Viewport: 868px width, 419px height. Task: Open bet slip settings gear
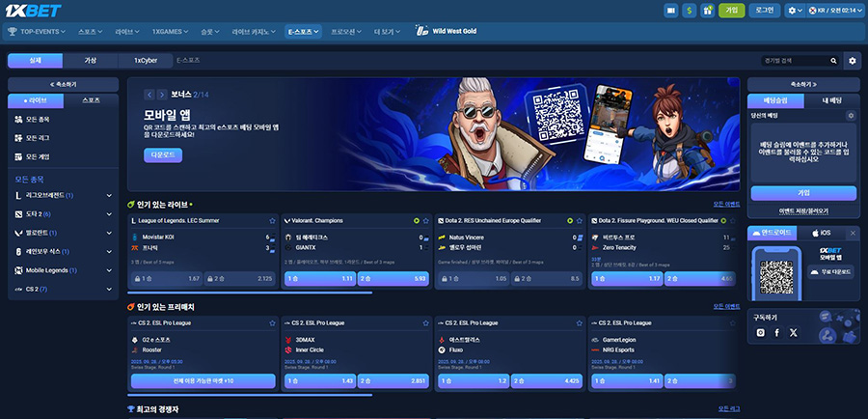[x=851, y=115]
